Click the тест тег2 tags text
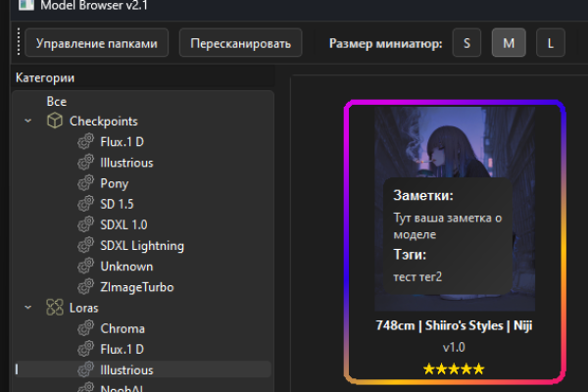This screenshot has height=392, width=588. [417, 276]
